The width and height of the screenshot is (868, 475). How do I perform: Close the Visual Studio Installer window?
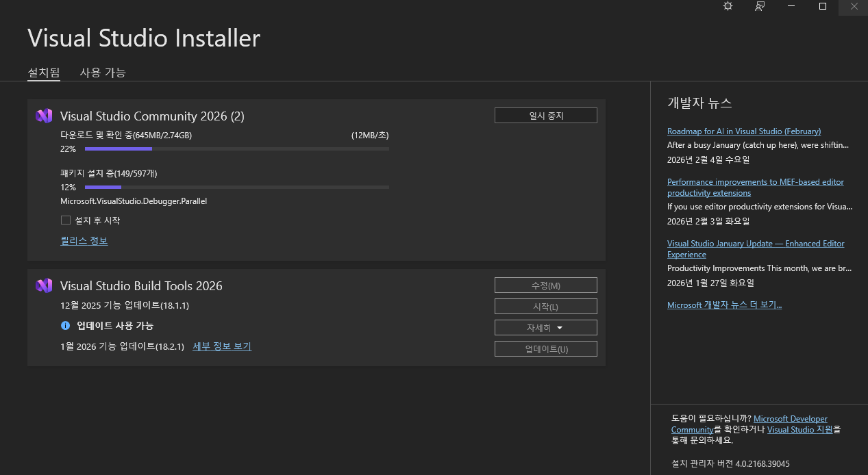click(x=854, y=6)
